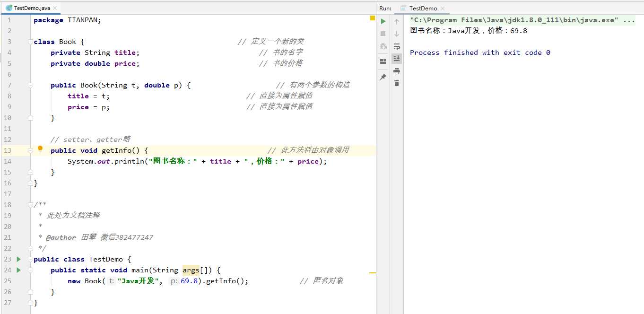644x314 pixels.
Task: Collapse getInfo method fold on line 13
Action: click(30, 150)
